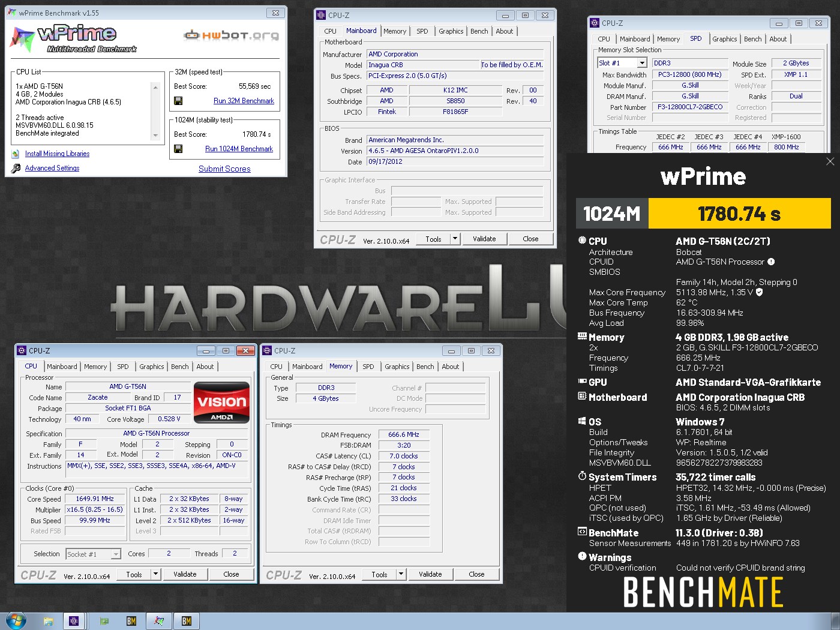Click the HWBOT.org logo in wPrime
Screen dimensions: 840x630
pos(231,35)
